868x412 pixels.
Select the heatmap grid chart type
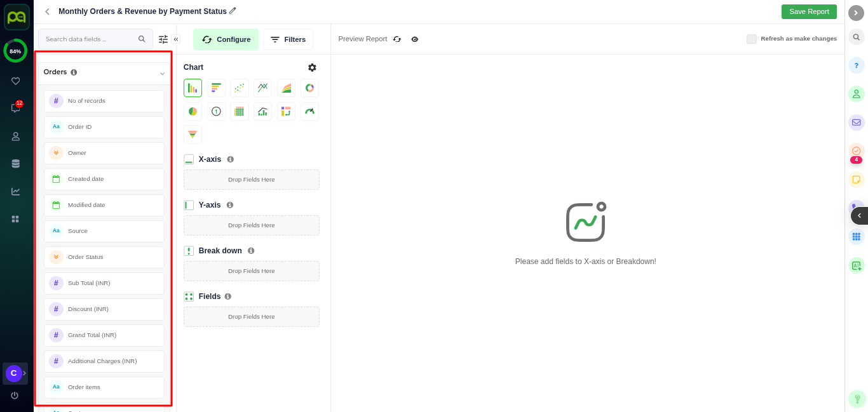coord(240,111)
